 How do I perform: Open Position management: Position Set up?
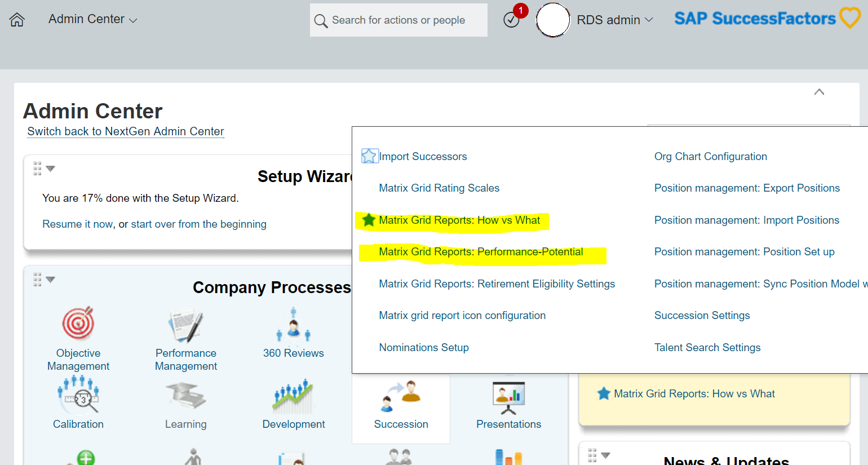[x=744, y=252]
